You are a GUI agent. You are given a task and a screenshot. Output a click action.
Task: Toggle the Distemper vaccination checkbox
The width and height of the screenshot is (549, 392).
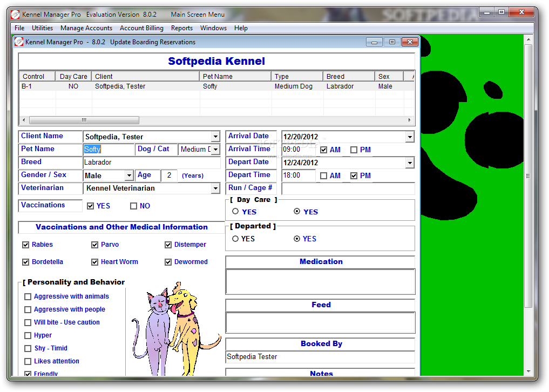pos(168,245)
